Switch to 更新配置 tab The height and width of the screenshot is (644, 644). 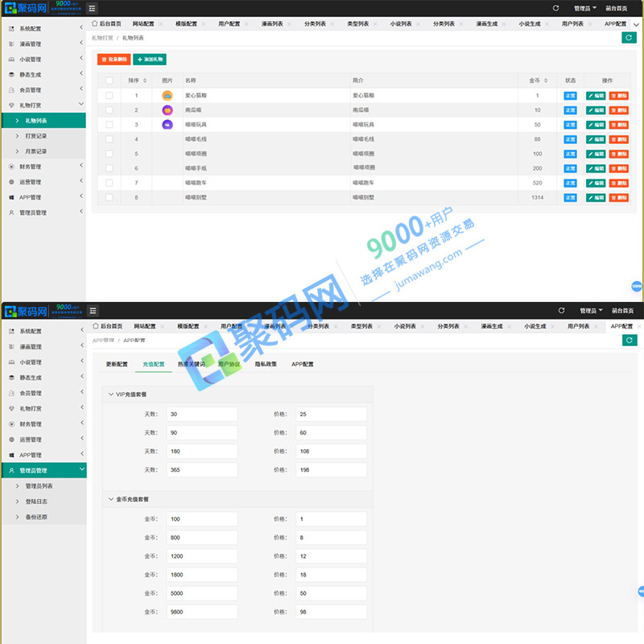pyautogui.click(x=117, y=365)
